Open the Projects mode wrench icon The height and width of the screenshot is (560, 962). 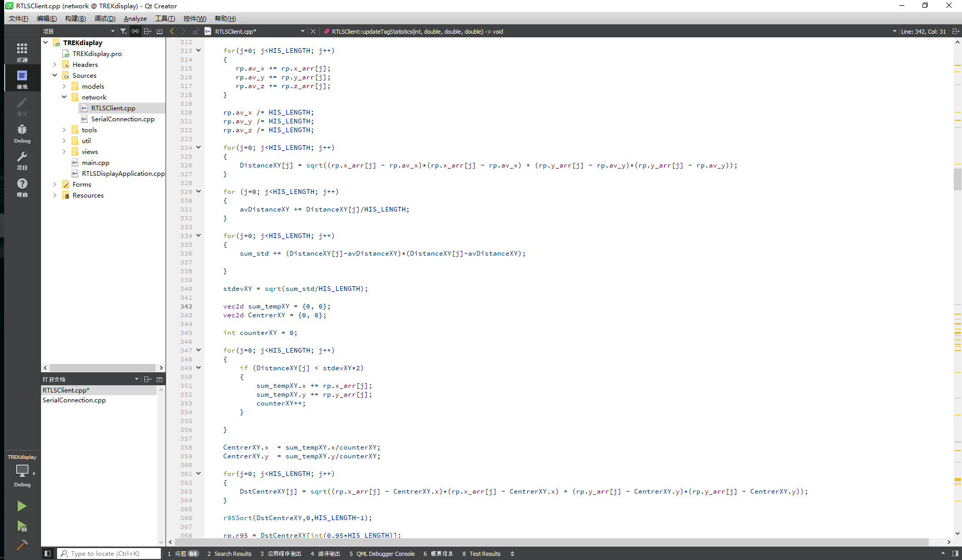click(x=22, y=160)
